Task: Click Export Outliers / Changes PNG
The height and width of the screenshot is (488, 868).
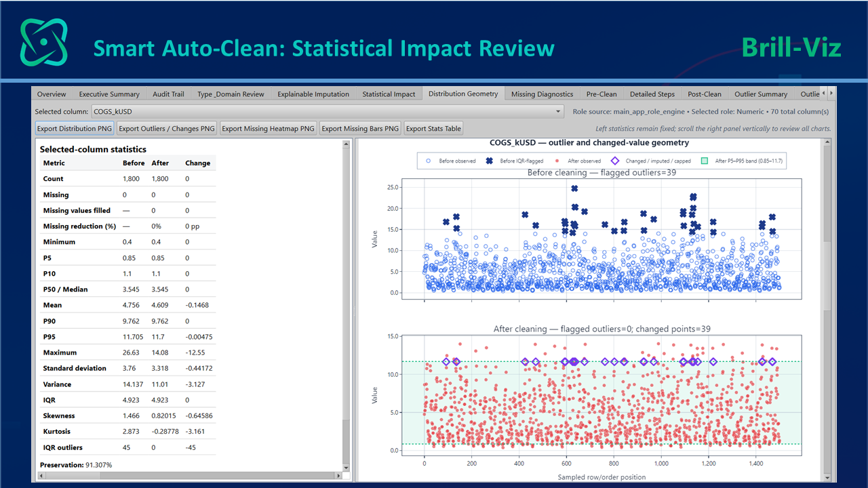Action: point(167,128)
